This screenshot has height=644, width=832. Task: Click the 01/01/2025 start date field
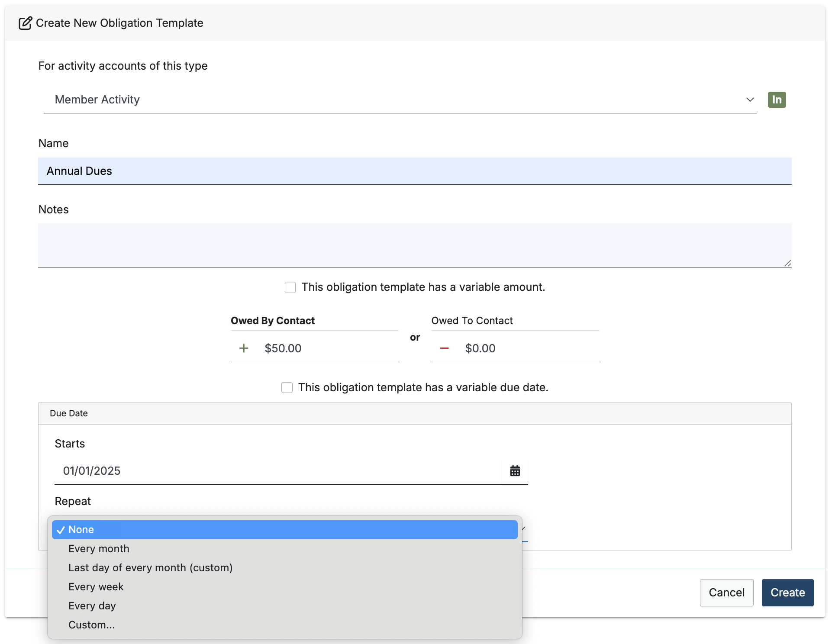tap(277, 471)
